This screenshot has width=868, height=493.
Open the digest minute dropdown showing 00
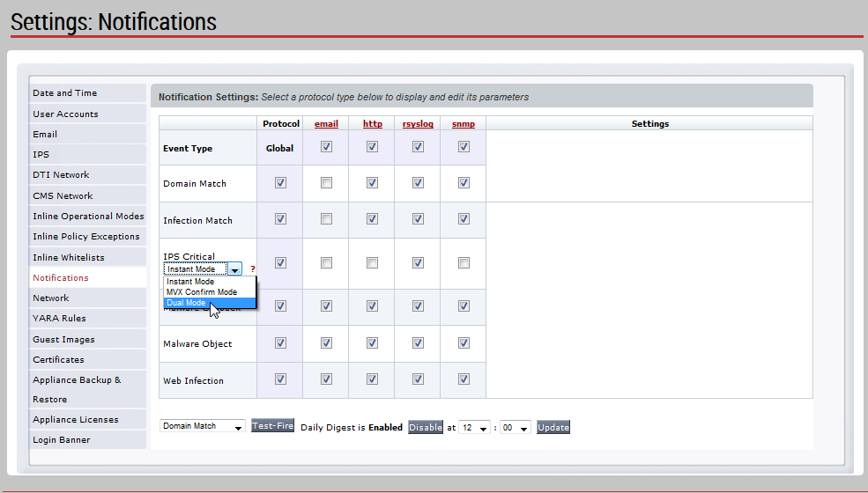click(516, 428)
